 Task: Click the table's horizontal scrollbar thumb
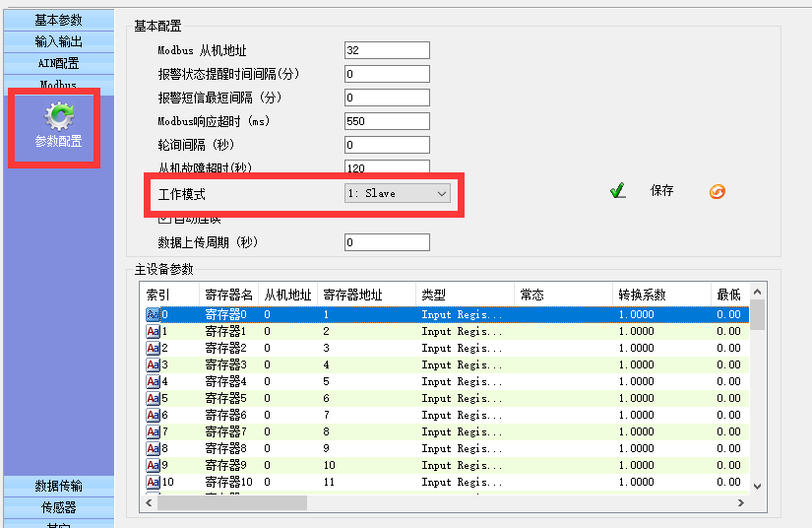point(232,502)
